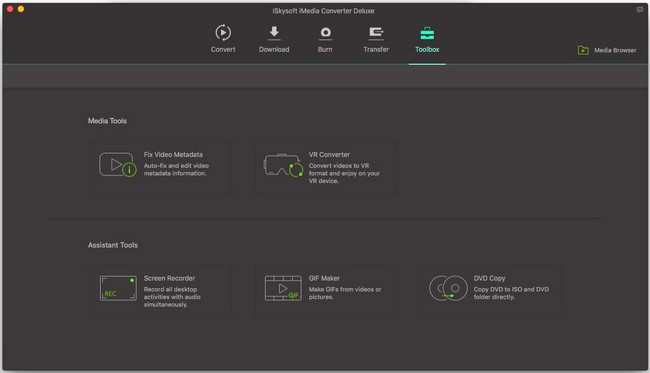Launch DVD Copy title
Viewport: 650px width, 373px height.
[x=490, y=278]
